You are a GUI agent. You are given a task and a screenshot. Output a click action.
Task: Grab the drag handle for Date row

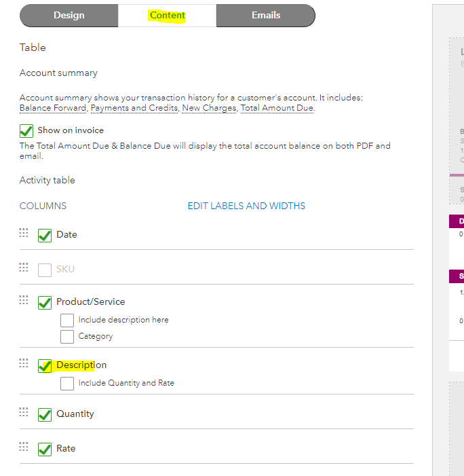pos(24,233)
